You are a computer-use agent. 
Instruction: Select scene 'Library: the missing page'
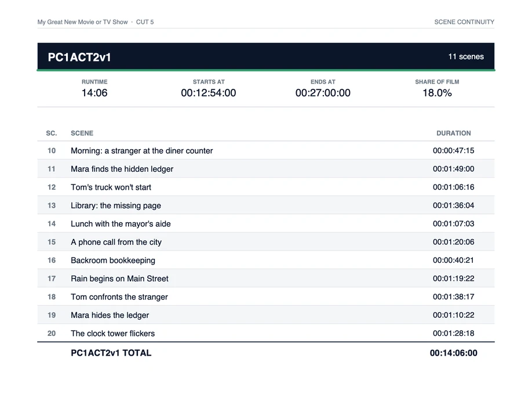click(116, 205)
